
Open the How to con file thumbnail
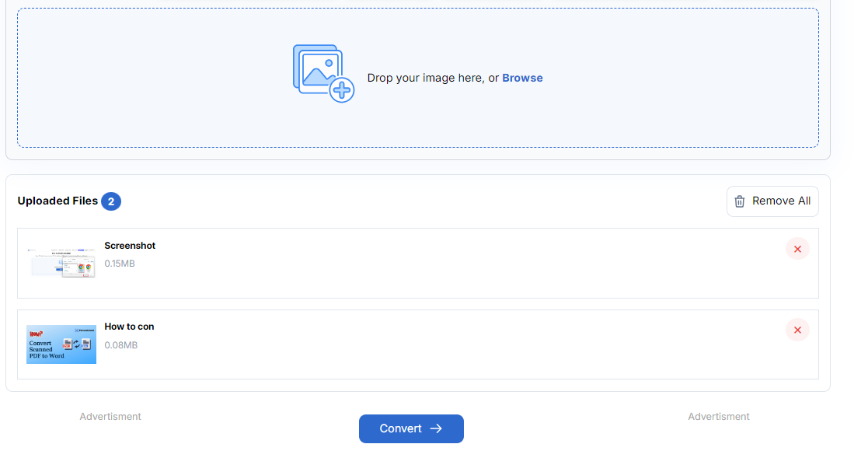pos(61,344)
